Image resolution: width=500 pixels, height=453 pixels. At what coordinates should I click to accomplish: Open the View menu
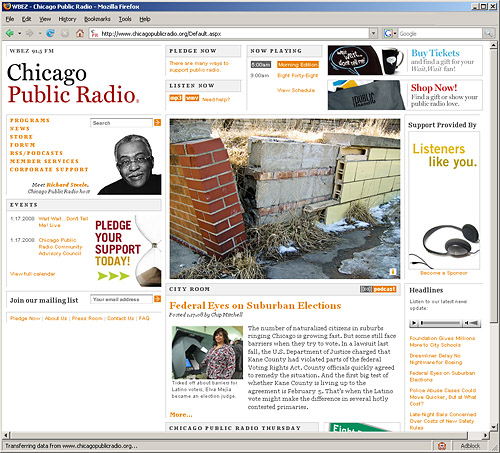45,19
